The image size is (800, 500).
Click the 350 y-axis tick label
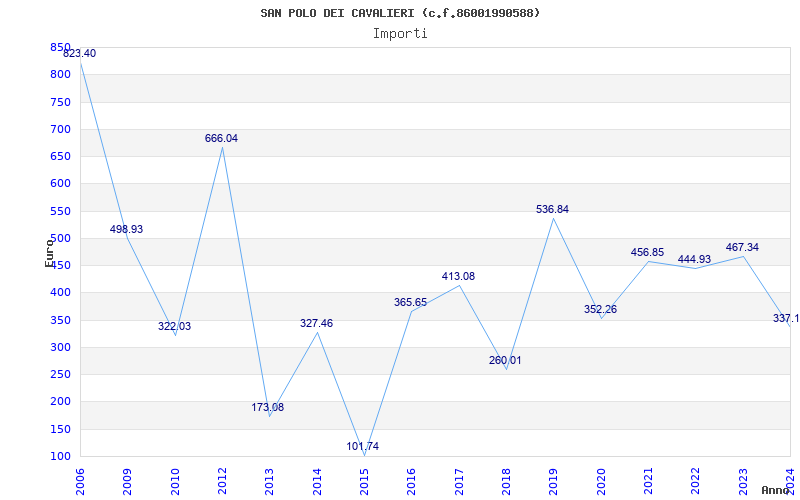click(x=60, y=320)
